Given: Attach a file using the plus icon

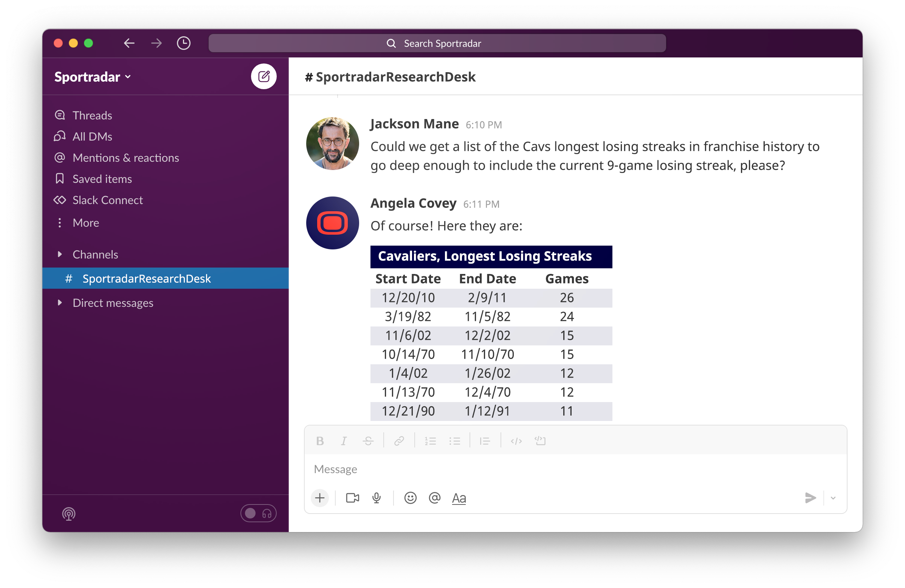Looking at the screenshot, I should (319, 498).
